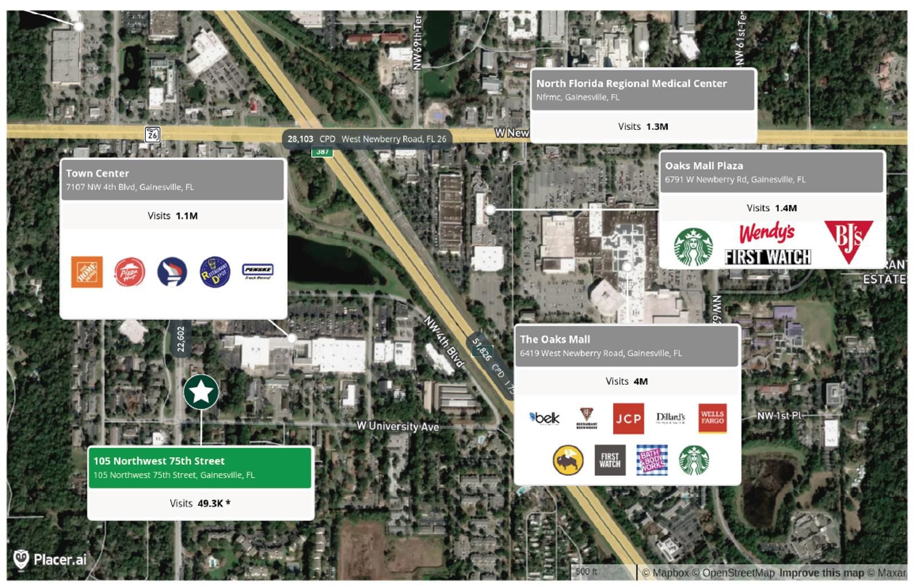Image resolution: width=915 pixels, height=588 pixels.
Task: Select the Belk logo
Action: pos(544,418)
